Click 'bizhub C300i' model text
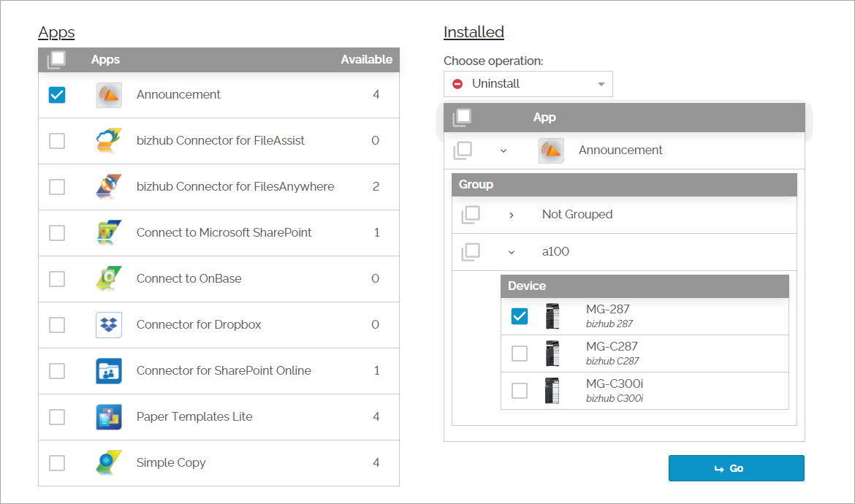855x504 pixels. (615, 398)
